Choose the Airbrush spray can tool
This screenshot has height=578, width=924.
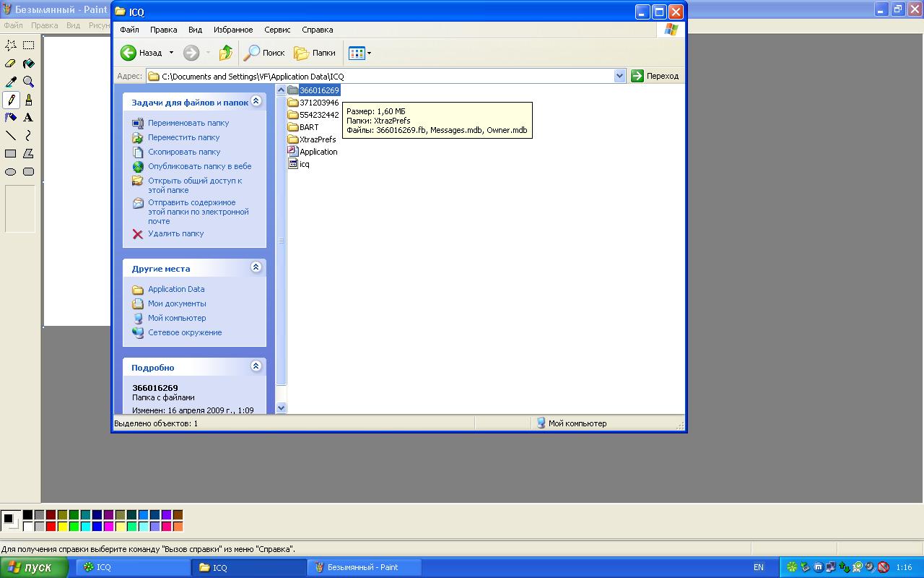click(11, 118)
